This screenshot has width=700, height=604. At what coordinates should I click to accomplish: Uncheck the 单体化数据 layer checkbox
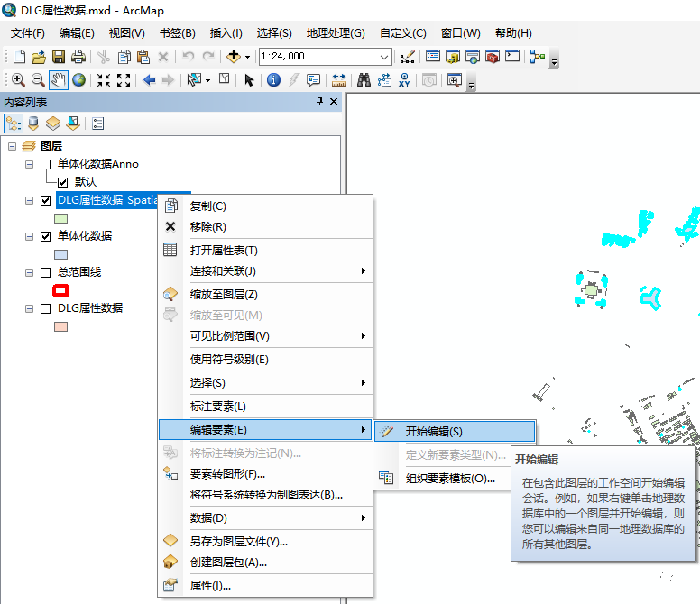45,236
